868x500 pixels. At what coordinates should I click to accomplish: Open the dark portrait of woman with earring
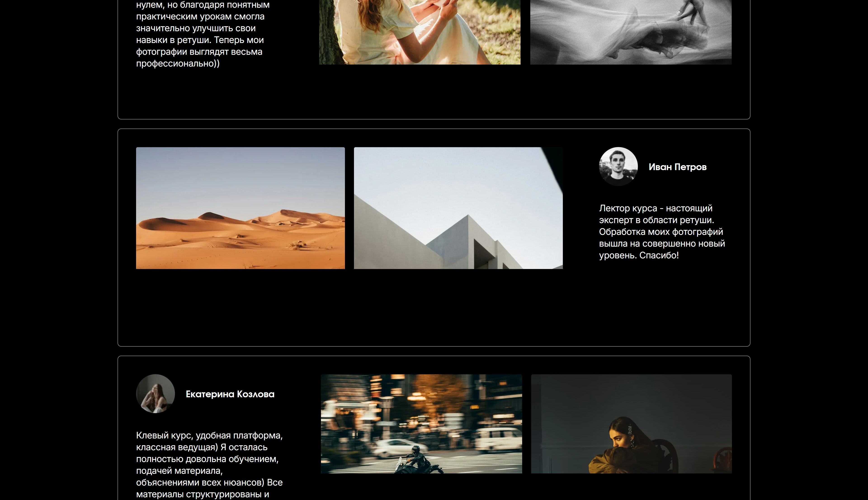(x=631, y=424)
